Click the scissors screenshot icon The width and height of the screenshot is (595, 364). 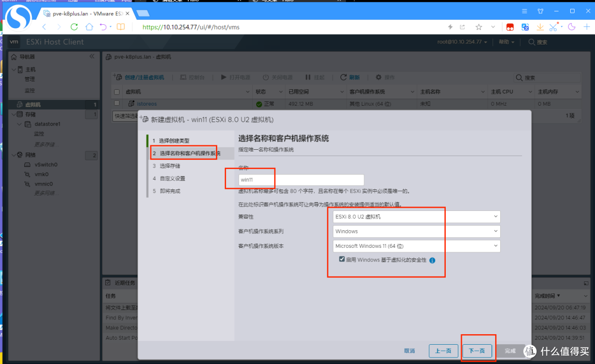pyautogui.click(x=553, y=27)
